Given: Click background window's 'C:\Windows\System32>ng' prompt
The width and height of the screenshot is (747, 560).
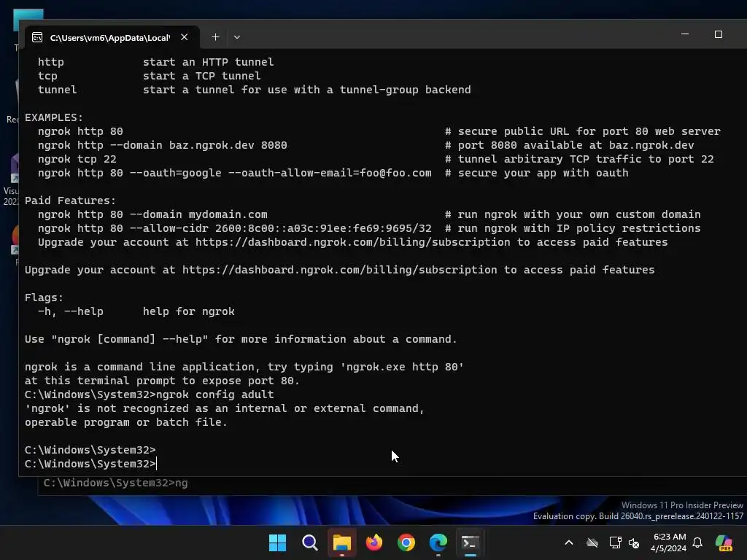Looking at the screenshot, I should click(116, 483).
